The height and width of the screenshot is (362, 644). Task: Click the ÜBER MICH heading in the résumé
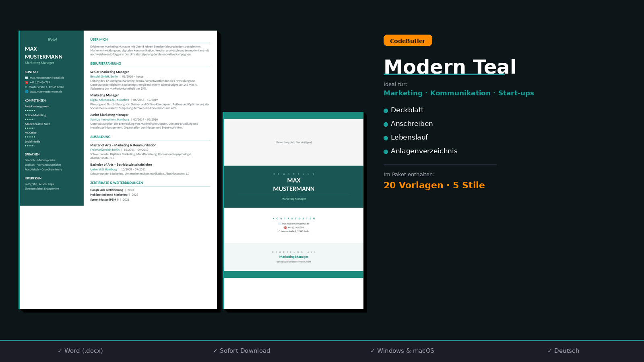point(99,39)
